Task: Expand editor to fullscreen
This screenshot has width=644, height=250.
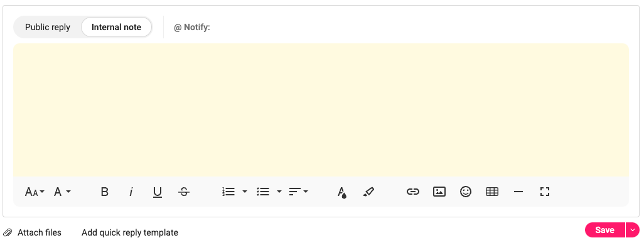Action: click(x=545, y=192)
